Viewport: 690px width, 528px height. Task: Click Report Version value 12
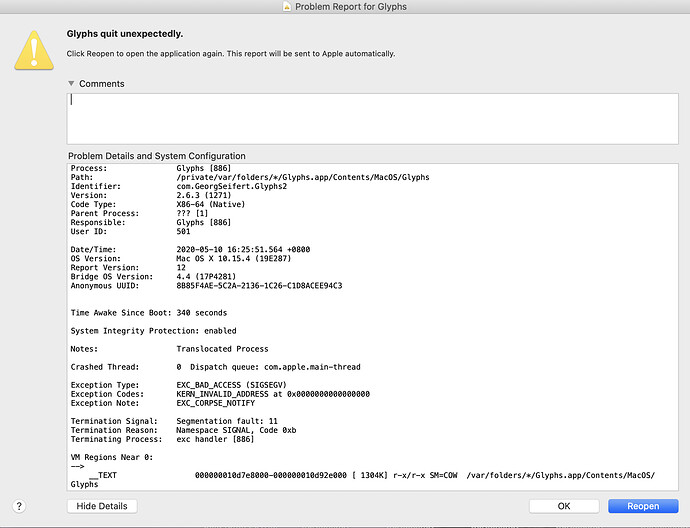point(181,268)
